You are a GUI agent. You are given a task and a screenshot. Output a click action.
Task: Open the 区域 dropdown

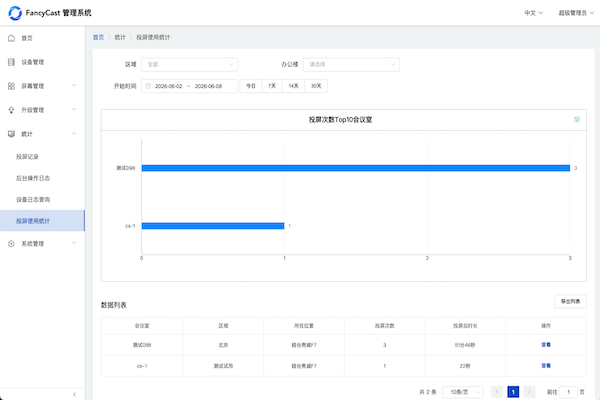(189, 65)
